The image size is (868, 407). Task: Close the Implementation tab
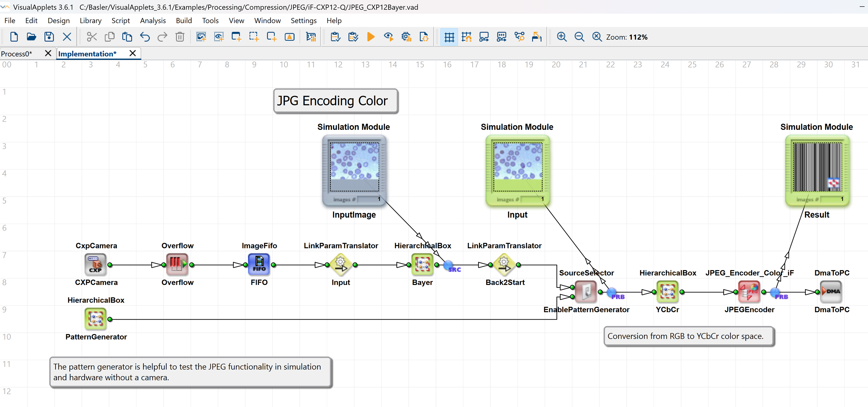(133, 53)
